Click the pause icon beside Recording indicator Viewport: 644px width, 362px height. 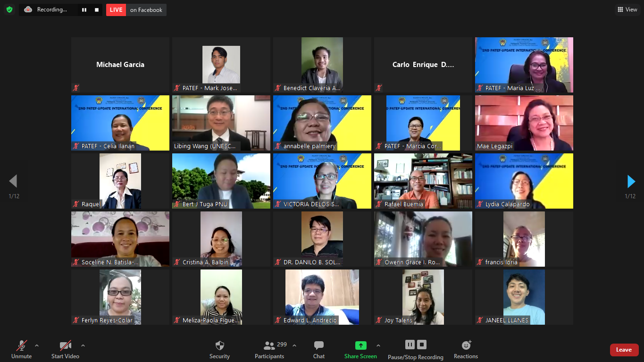click(84, 10)
